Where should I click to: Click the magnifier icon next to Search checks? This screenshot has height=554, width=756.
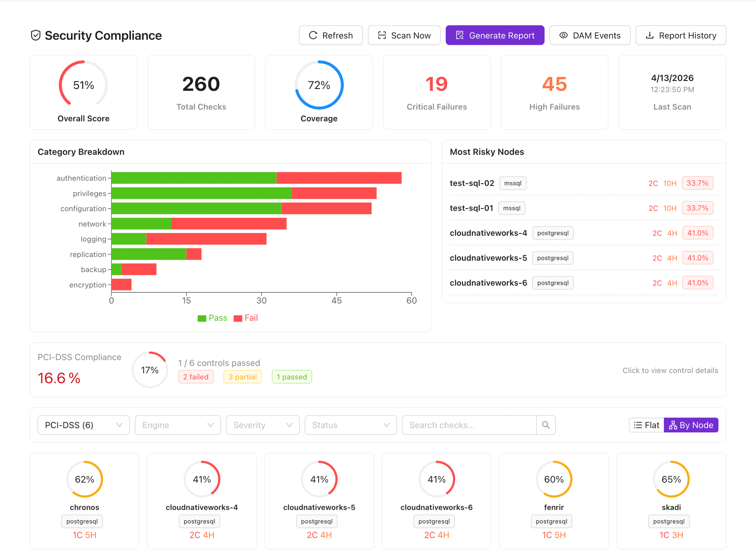click(x=546, y=425)
